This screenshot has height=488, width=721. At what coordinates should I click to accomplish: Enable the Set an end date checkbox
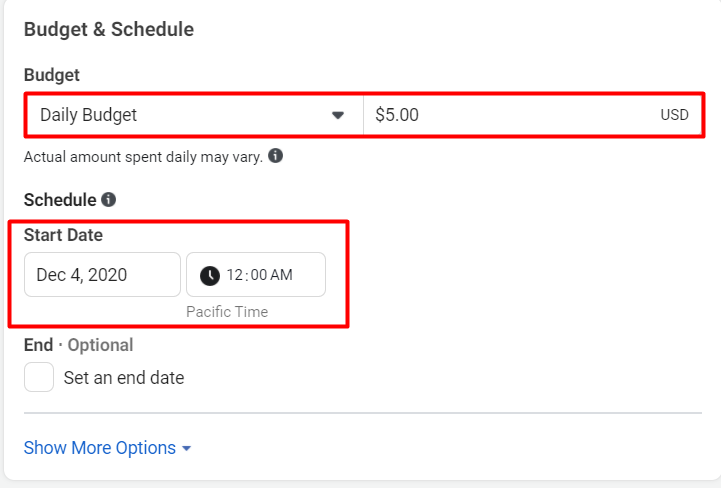pos(39,378)
